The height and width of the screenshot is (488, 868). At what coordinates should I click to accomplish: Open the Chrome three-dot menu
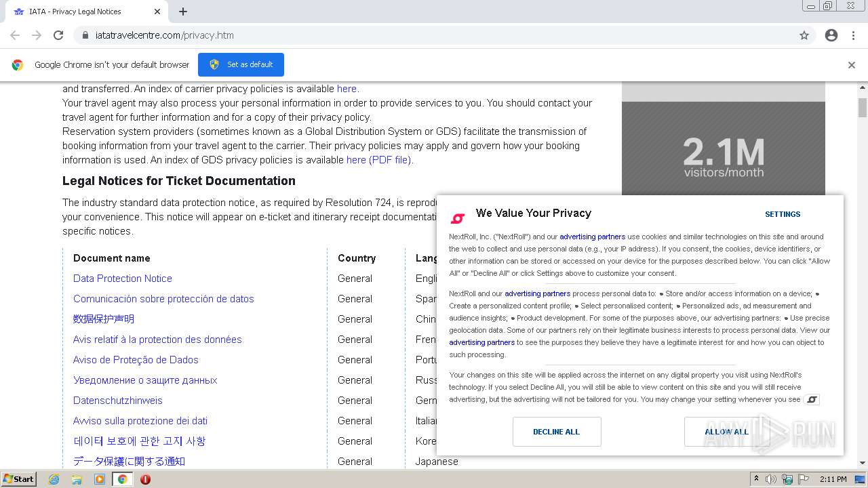click(x=853, y=35)
